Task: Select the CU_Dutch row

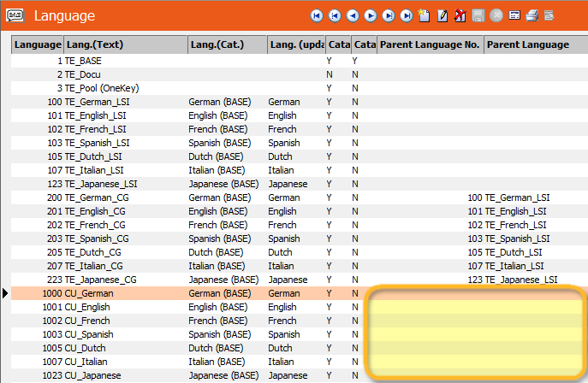Action: click(300, 348)
